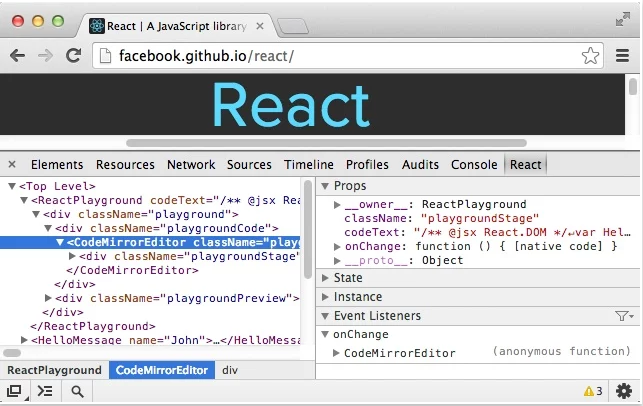The width and height of the screenshot is (643, 406).
Task: Open the Profiles tab
Action: point(367,164)
